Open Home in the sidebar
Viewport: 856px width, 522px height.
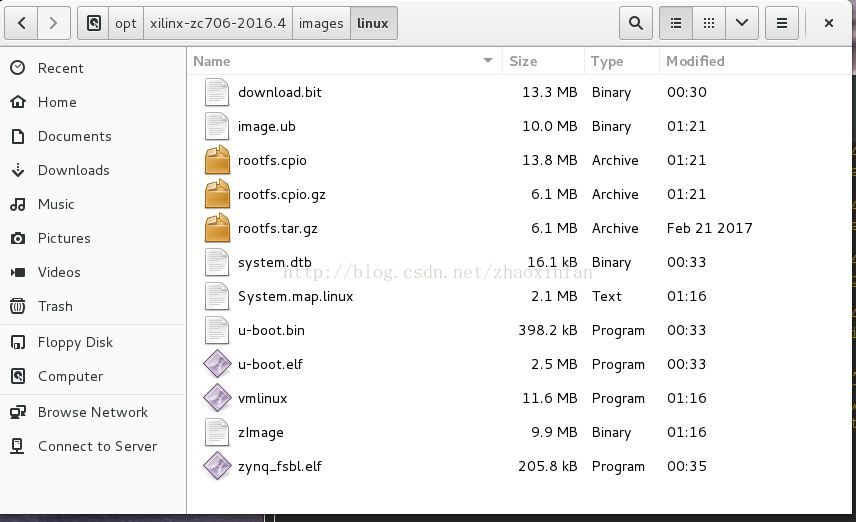point(93,102)
